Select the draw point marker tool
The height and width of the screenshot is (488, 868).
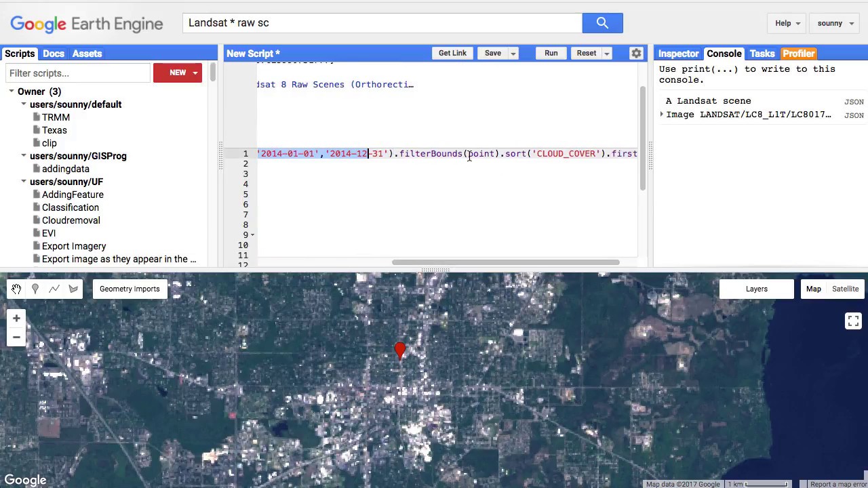coord(35,289)
